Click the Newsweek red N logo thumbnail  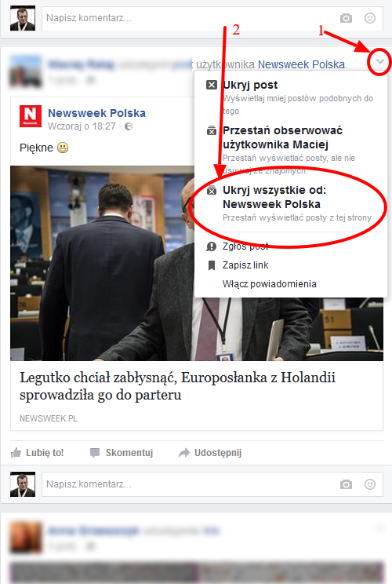click(x=31, y=116)
